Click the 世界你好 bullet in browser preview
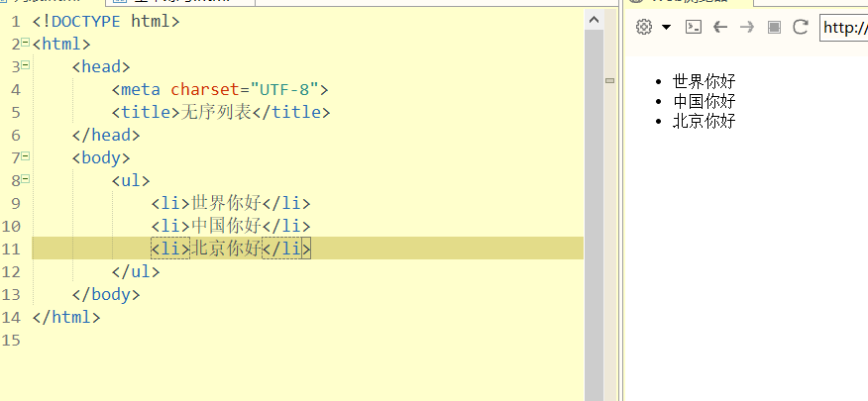Screen dimensions: 868x401 tap(705, 81)
